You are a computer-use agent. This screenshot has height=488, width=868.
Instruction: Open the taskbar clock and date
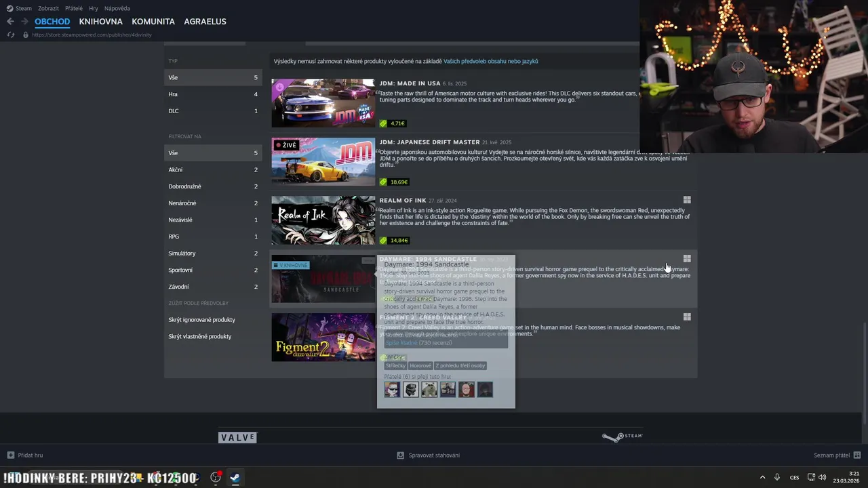click(846, 477)
